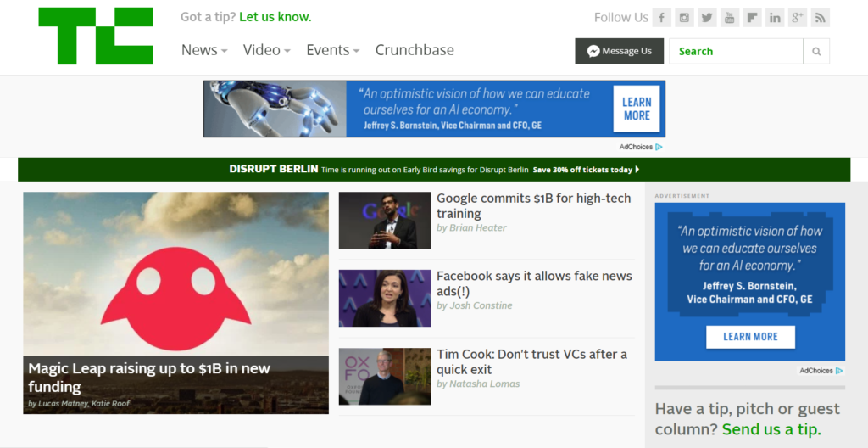
Task: Click the Google article thumbnail
Action: pyautogui.click(x=384, y=220)
